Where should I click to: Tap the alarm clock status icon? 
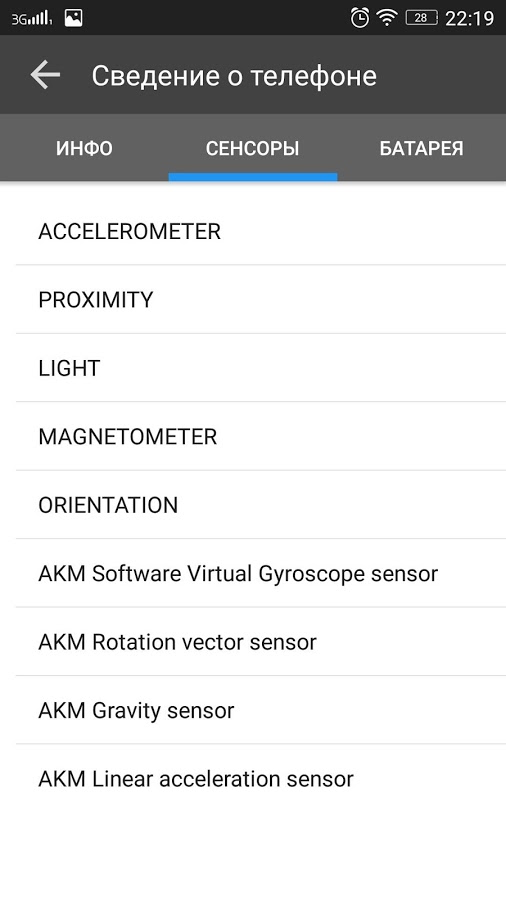[360, 18]
